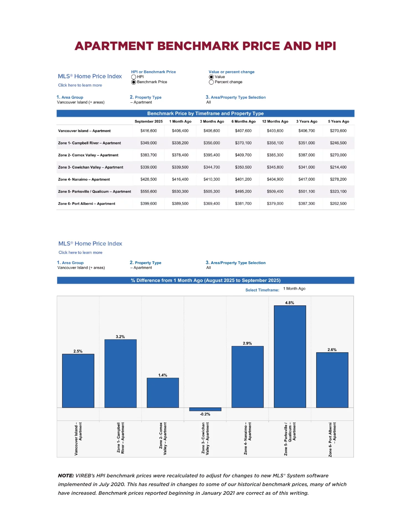The width and height of the screenshot is (411, 532).
Task: Open Area/Property Type Selection above the price table
Action: pos(209,102)
